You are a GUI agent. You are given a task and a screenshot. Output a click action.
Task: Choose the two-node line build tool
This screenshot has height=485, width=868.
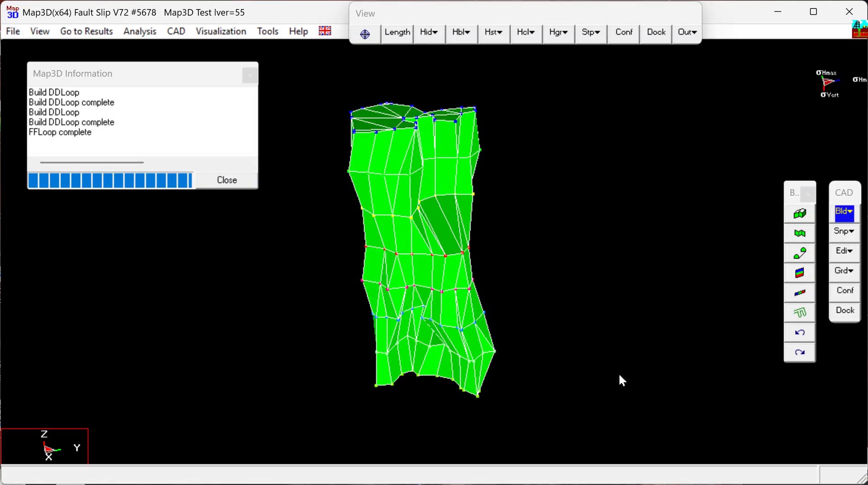[x=800, y=253]
